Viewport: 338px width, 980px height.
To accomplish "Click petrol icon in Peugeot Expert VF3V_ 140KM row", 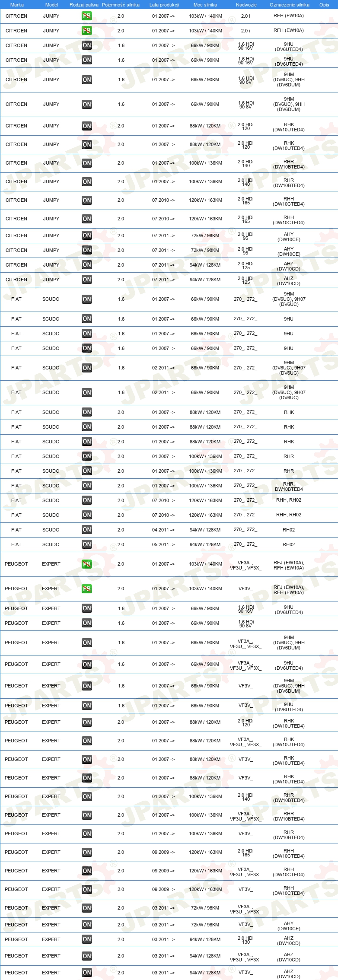I will pos(87,589).
